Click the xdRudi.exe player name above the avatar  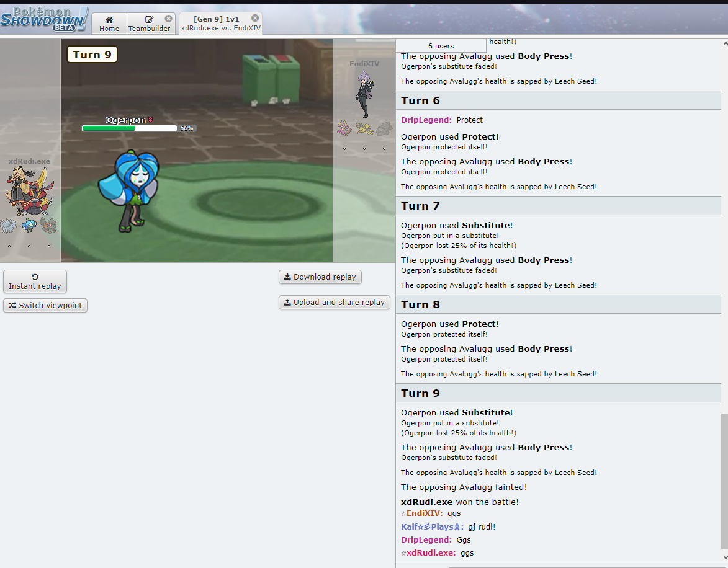click(x=29, y=161)
